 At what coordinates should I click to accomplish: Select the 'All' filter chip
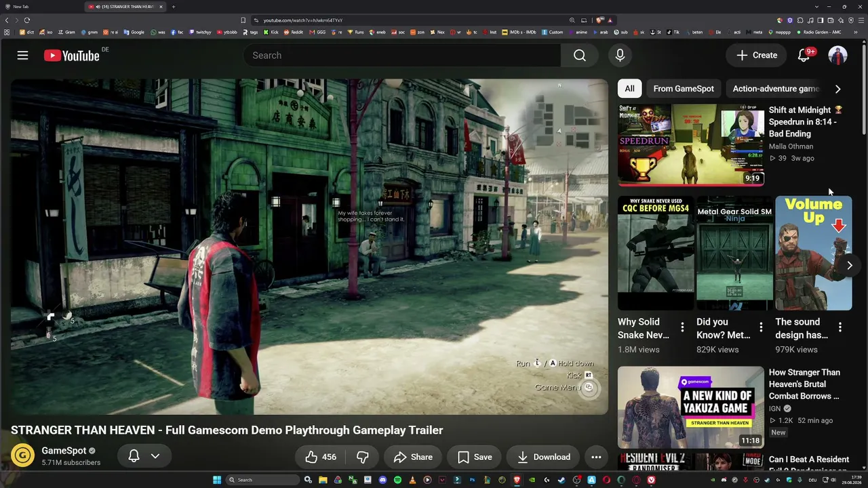[629, 89]
